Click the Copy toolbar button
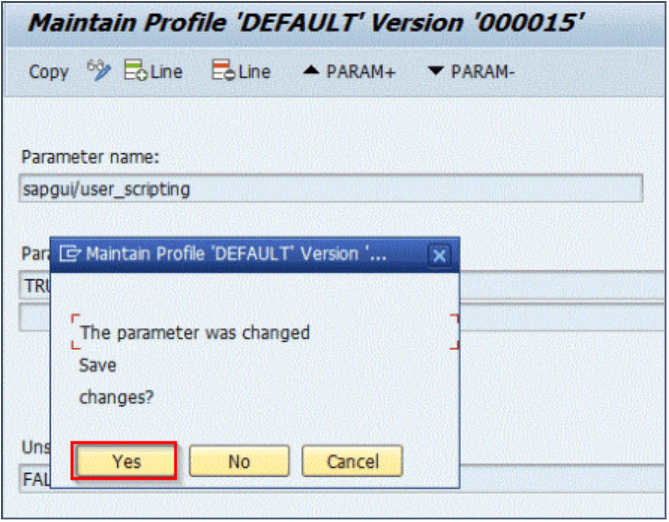 48,72
